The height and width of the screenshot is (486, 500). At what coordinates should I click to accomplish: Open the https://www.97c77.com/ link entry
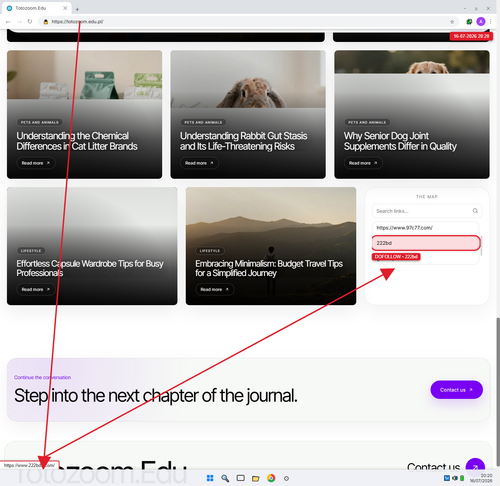pyautogui.click(x=425, y=228)
